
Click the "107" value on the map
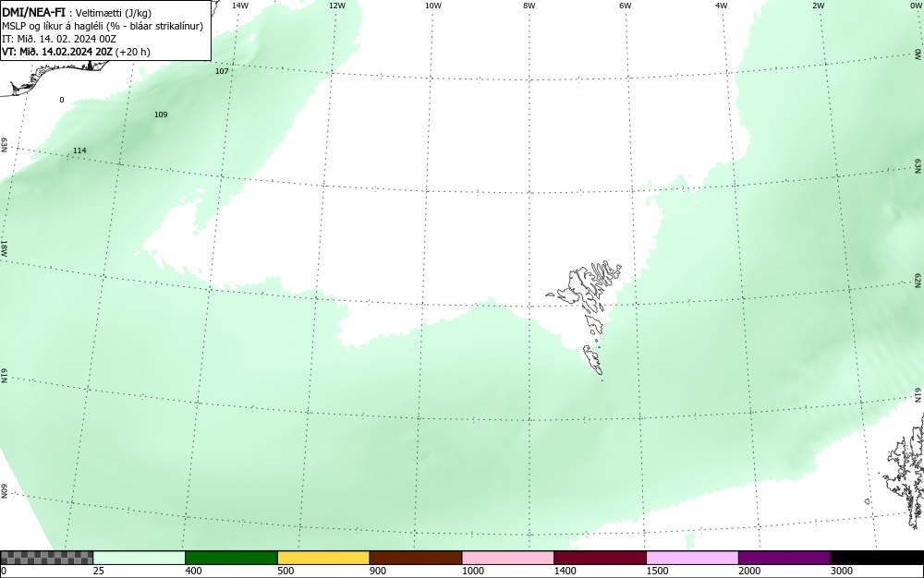[x=222, y=71]
